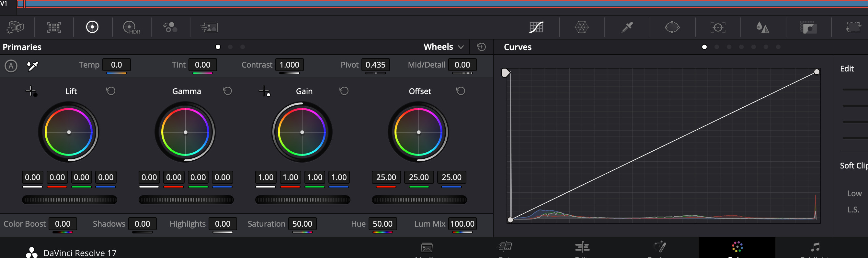Select first Curves page dot
868x258 pixels.
tap(704, 47)
